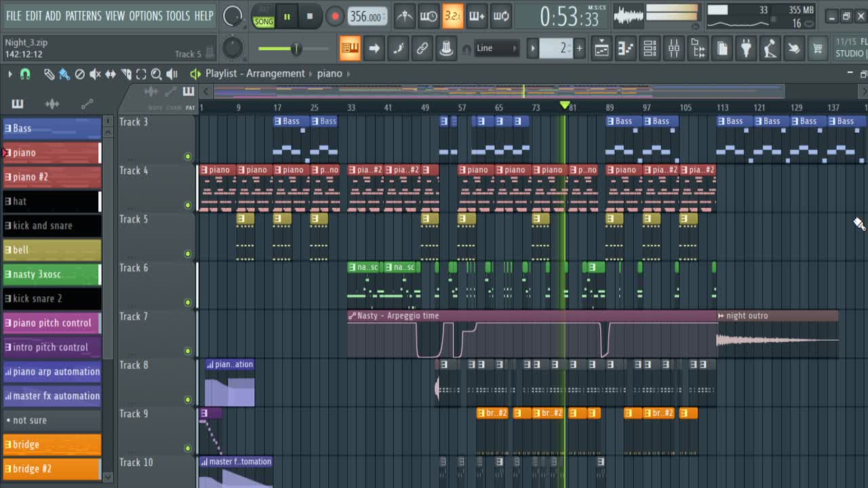Toggle the metronome icon

click(404, 16)
